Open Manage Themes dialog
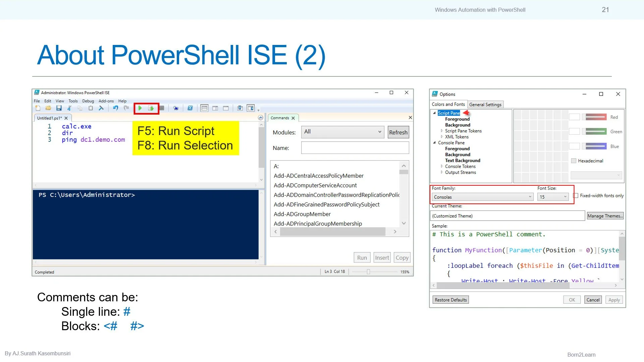Image resolution: width=644 pixels, height=362 pixels. 605,216
